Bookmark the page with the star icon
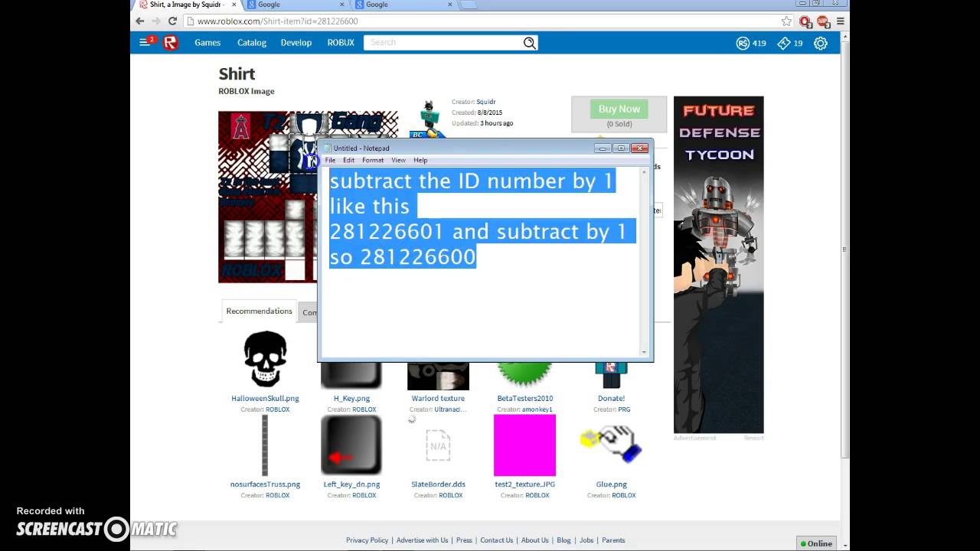The width and height of the screenshot is (980, 551). (786, 21)
